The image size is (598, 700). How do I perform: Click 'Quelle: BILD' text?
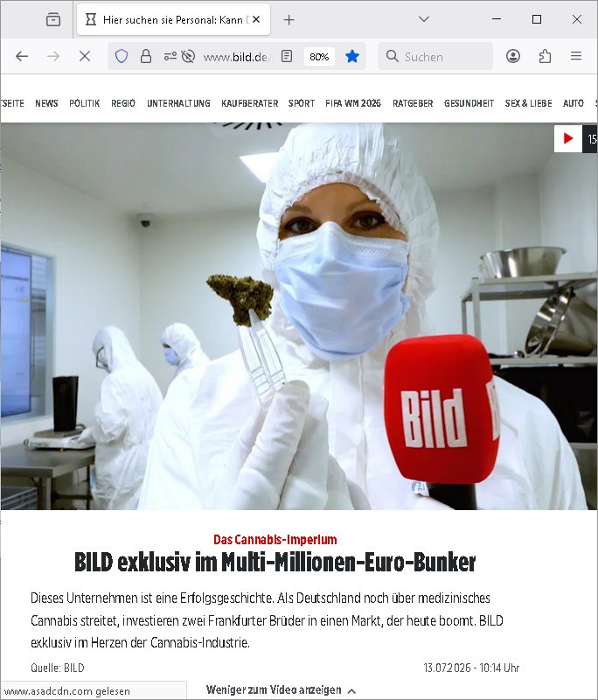click(x=58, y=668)
